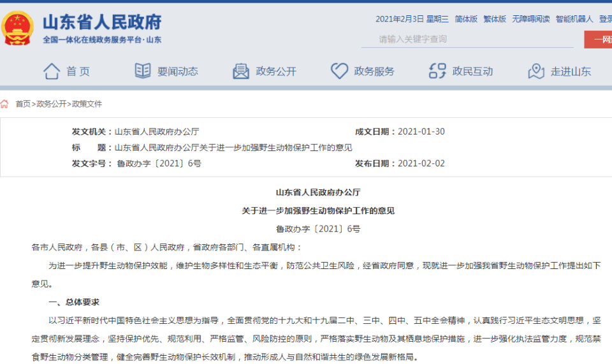Click the 政务公开 document icon
Screen dimensions: 612x364
pos(241,71)
